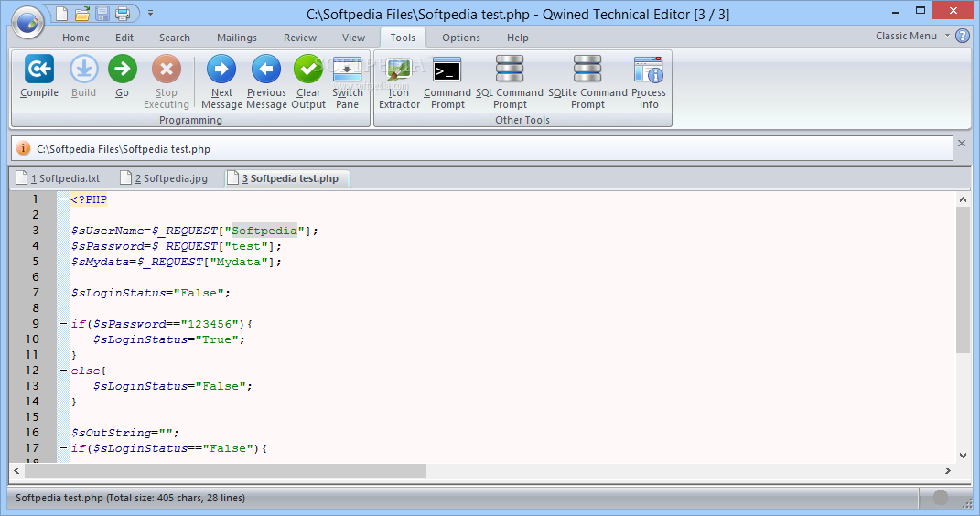Click the horizontal scrollbar left arrow

point(16,470)
